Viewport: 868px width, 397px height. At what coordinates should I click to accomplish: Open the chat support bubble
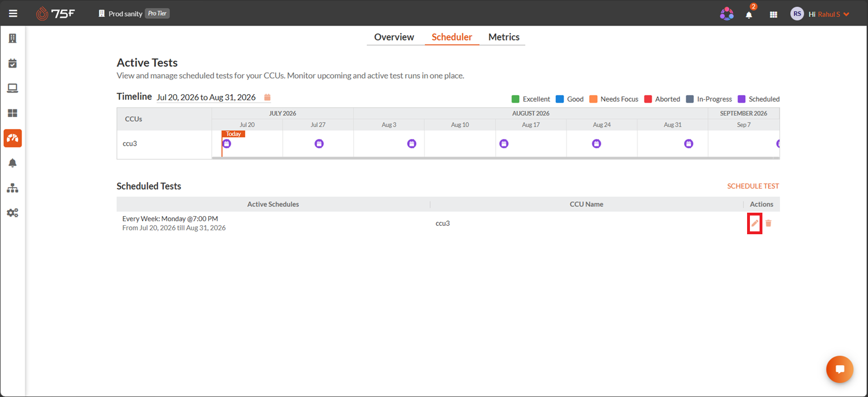point(840,369)
